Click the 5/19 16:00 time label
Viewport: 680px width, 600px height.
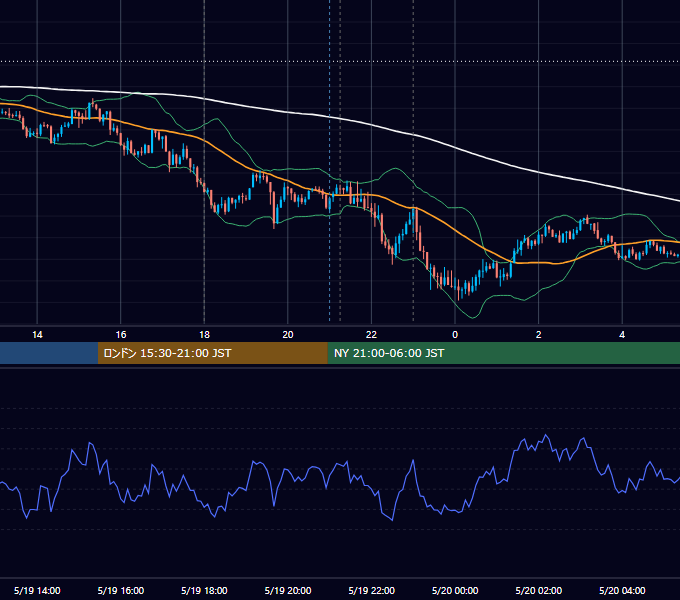(x=121, y=590)
